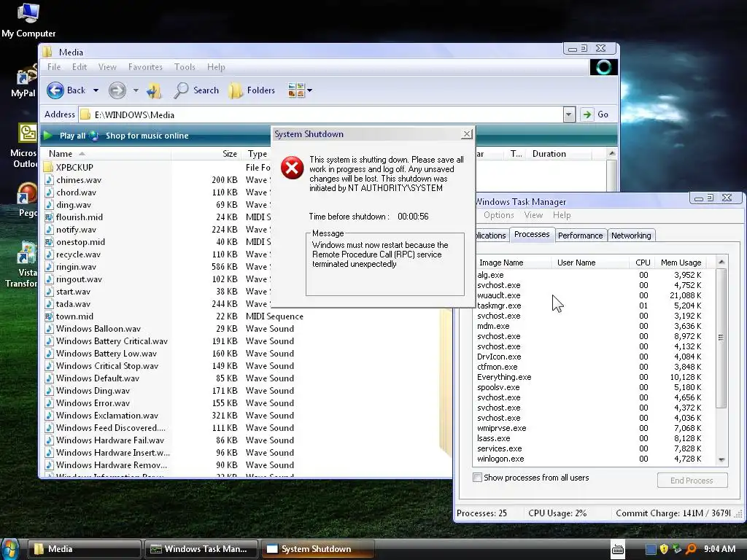This screenshot has height=560, width=747.
Task: Select the town.mid file icon
Action: pyautogui.click(x=49, y=316)
